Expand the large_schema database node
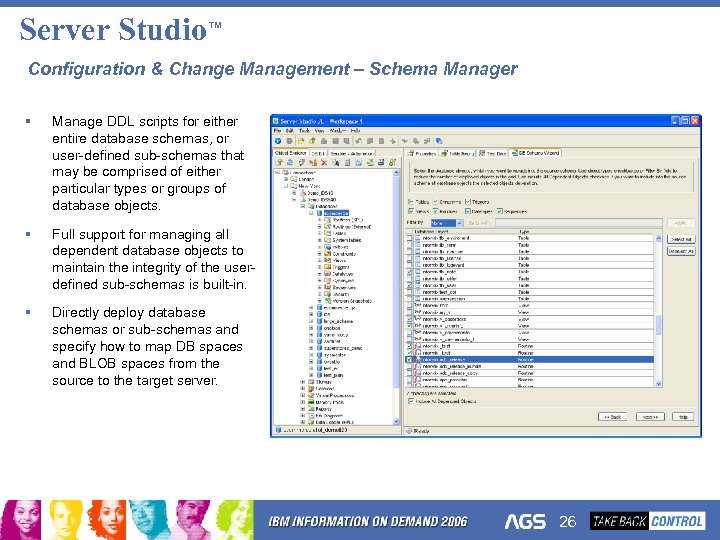 pos(311,321)
